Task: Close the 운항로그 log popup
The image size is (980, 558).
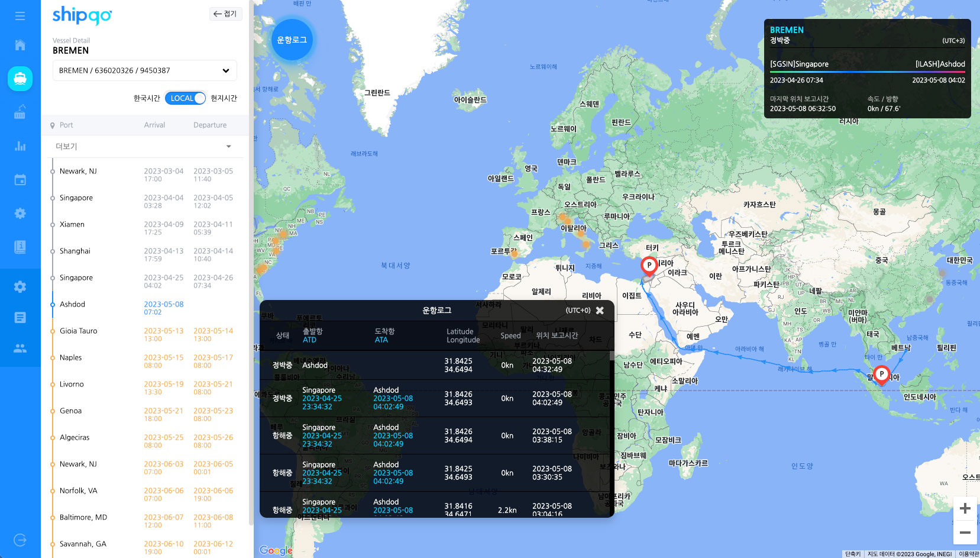Action: (x=600, y=311)
